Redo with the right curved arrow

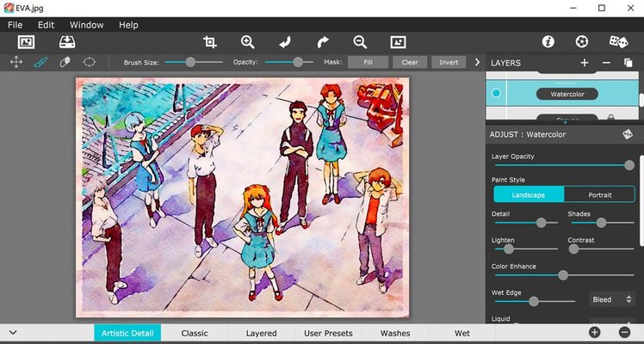point(323,42)
